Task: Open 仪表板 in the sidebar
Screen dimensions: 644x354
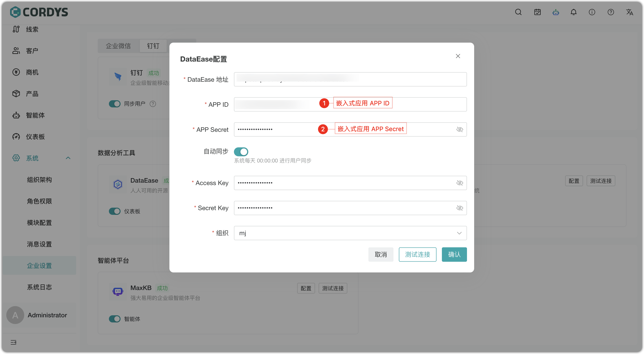Action: (x=35, y=137)
